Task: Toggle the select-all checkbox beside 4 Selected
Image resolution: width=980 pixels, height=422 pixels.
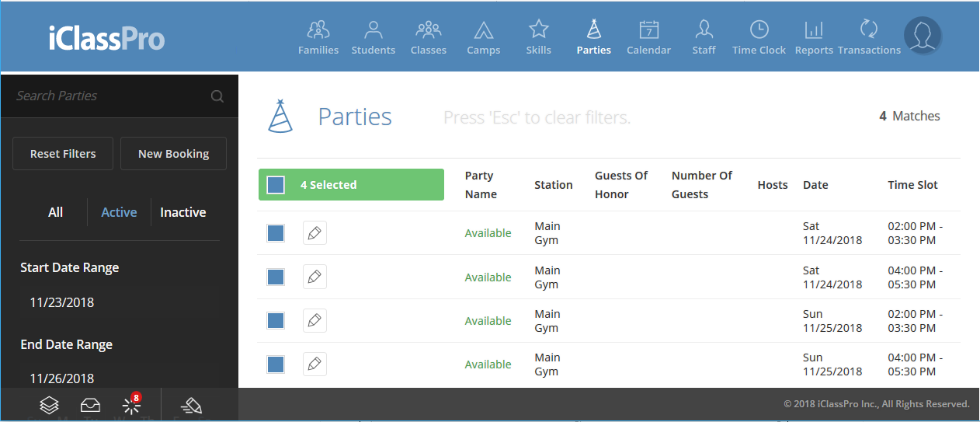Action: [276, 185]
